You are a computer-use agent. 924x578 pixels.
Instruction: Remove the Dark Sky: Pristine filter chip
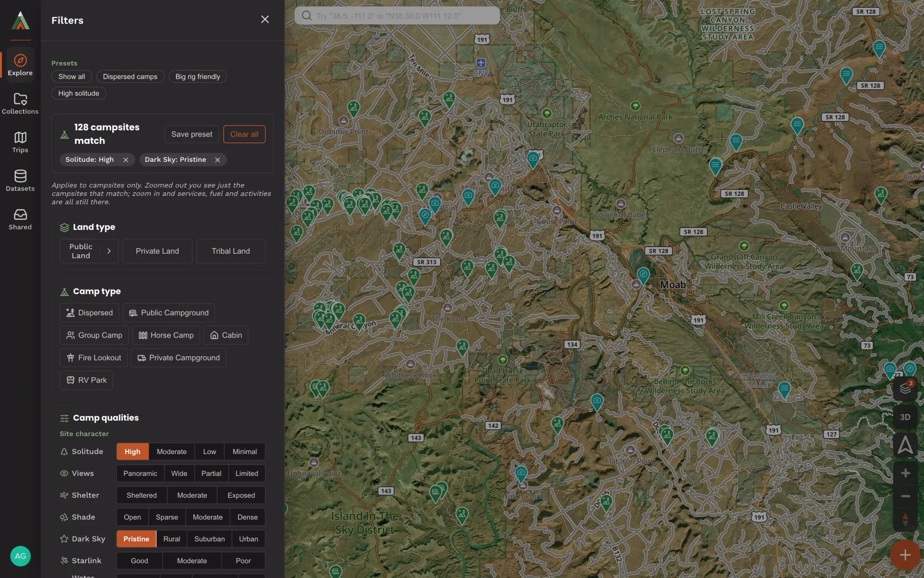tap(218, 160)
